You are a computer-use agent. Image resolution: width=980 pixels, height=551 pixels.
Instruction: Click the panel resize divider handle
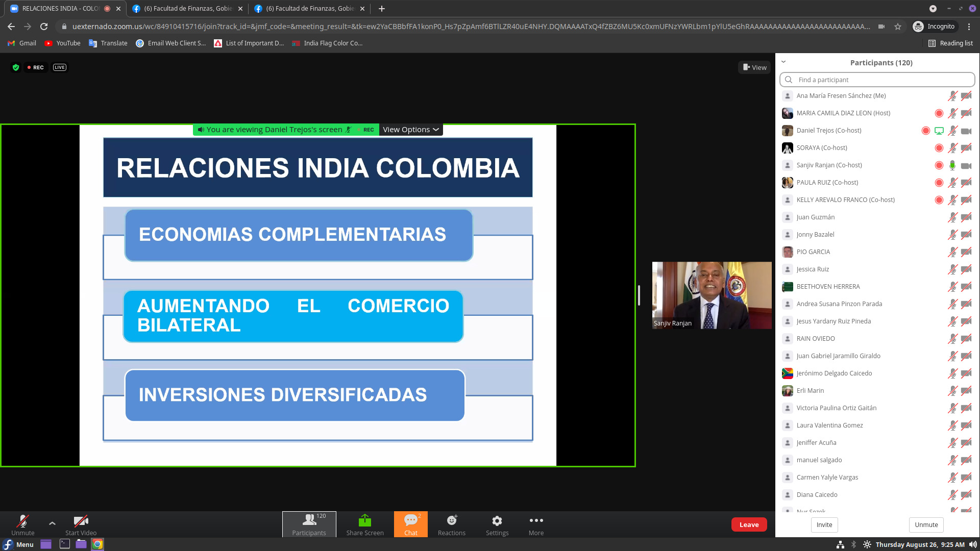639,295
